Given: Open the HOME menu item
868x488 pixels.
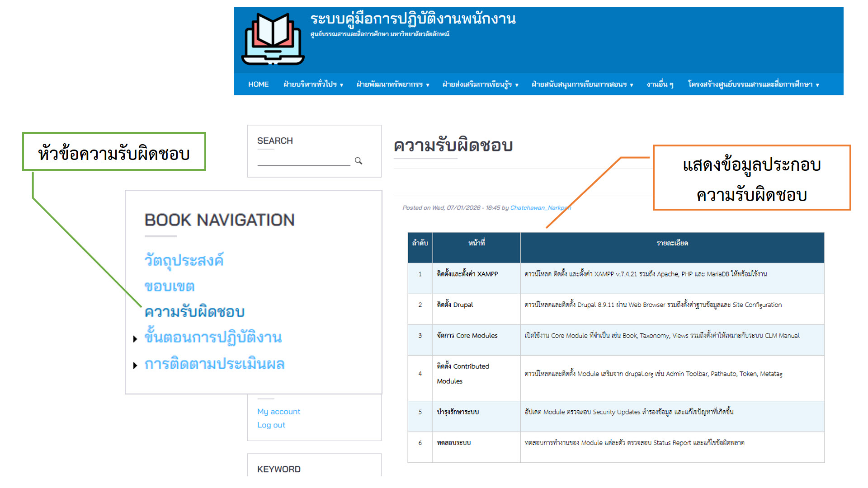Looking at the screenshot, I should (x=258, y=84).
